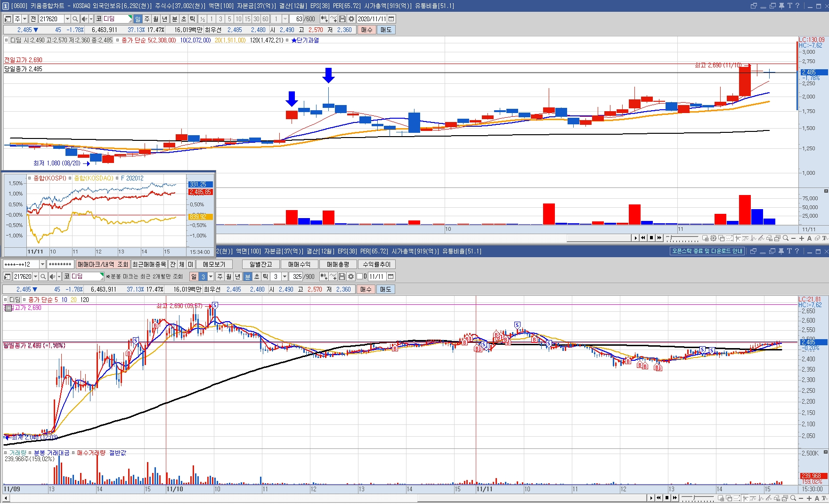Click '매도' sell button in lower chart
829x504 pixels.
[386, 289]
